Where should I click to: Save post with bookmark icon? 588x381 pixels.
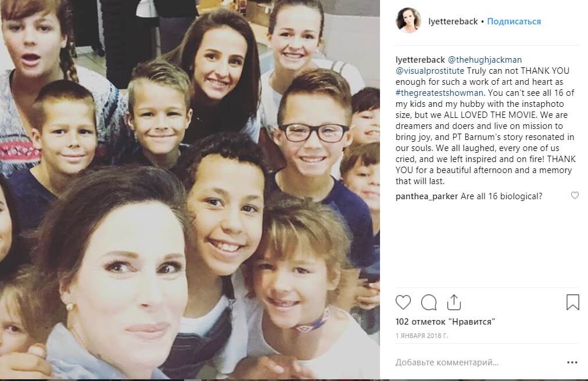pyautogui.click(x=573, y=302)
